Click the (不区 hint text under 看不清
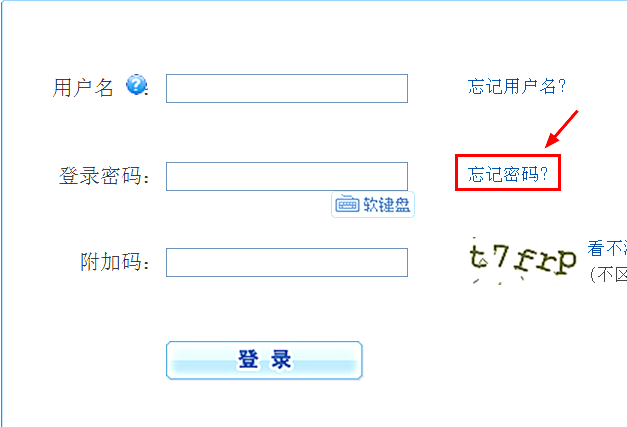 (x=608, y=275)
